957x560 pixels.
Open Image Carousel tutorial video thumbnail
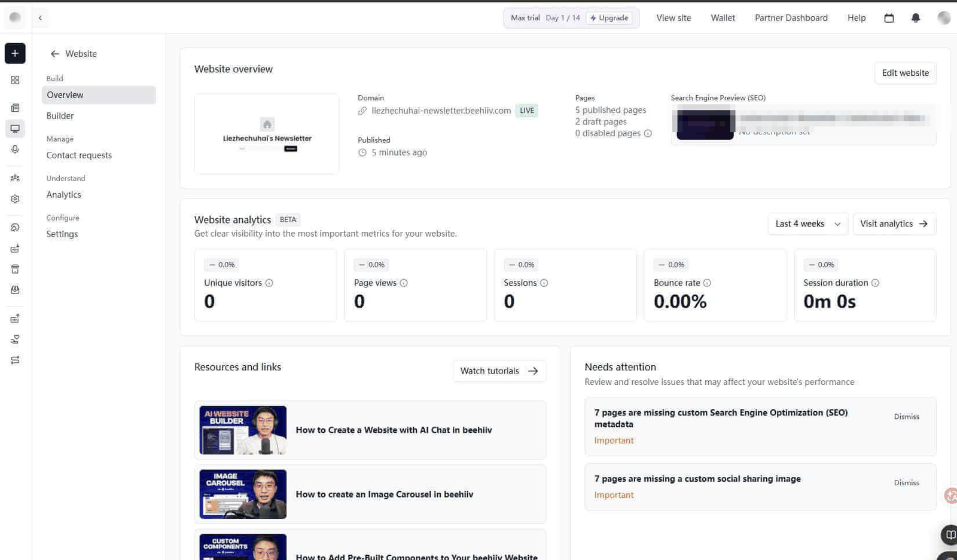tap(243, 494)
